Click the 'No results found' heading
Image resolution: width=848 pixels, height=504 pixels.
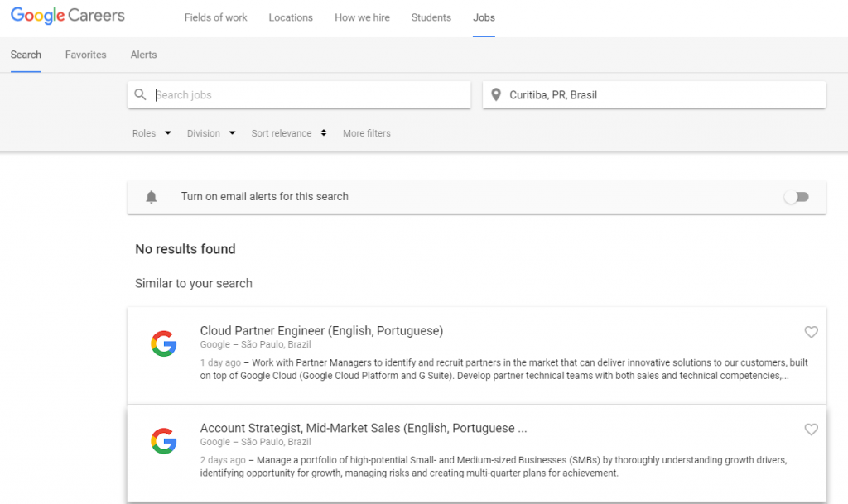point(185,249)
